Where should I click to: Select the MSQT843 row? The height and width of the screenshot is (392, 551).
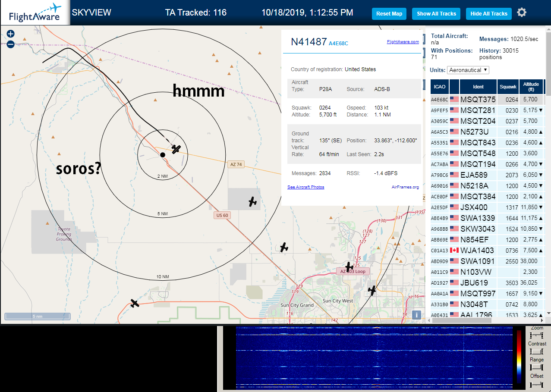487,143
